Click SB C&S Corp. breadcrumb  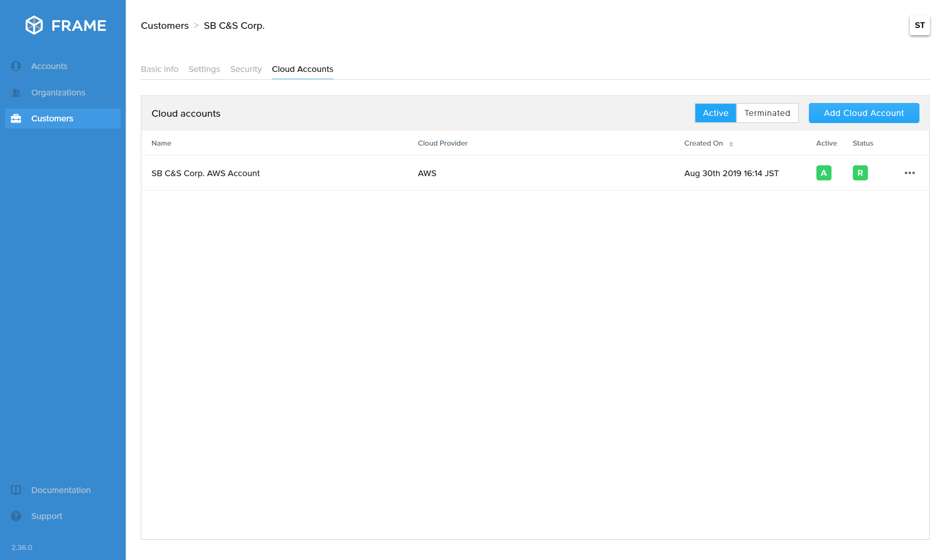pos(234,26)
